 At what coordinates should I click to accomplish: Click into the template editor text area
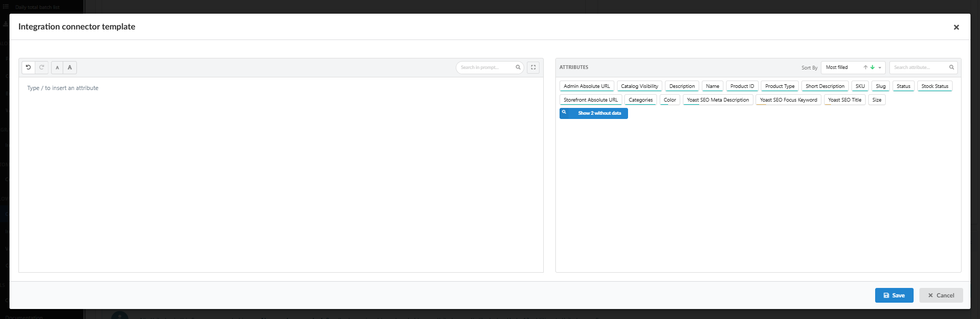pyautogui.click(x=281, y=175)
